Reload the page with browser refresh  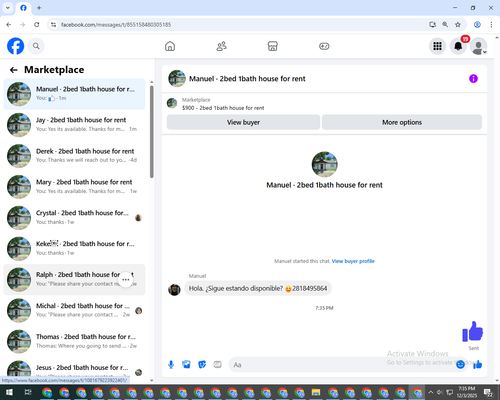point(37,25)
